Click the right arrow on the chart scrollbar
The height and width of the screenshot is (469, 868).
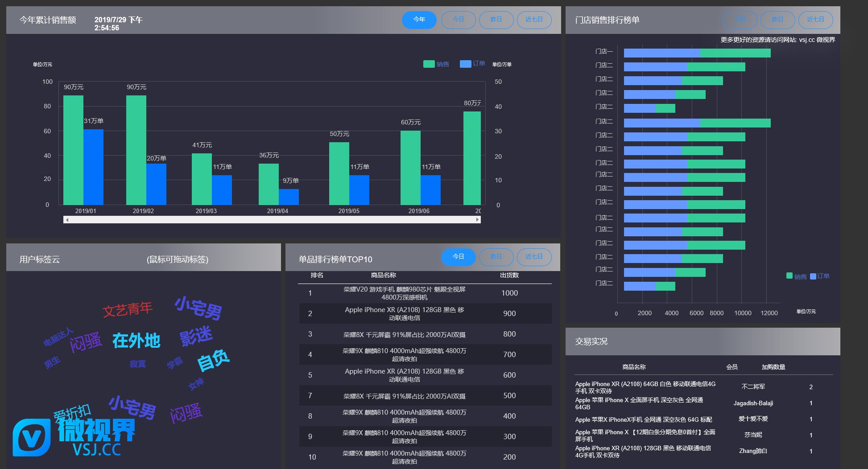pos(477,220)
